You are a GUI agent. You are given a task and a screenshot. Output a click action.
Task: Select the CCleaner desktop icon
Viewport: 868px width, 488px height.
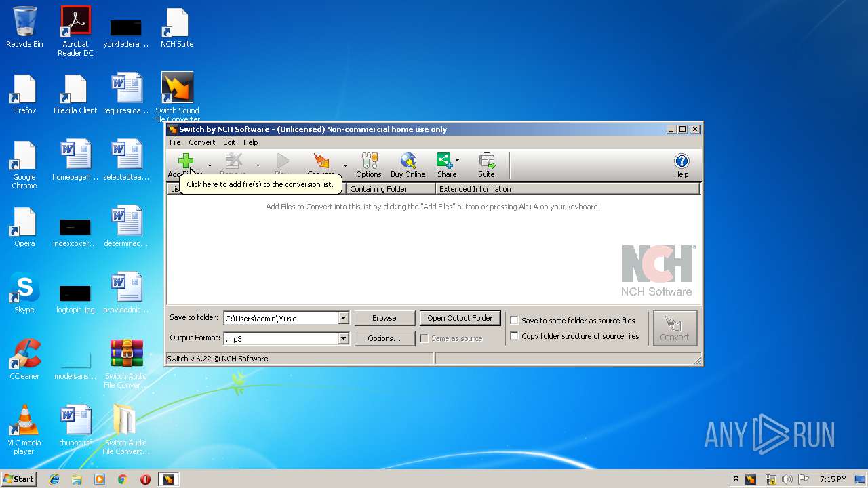[24, 359]
